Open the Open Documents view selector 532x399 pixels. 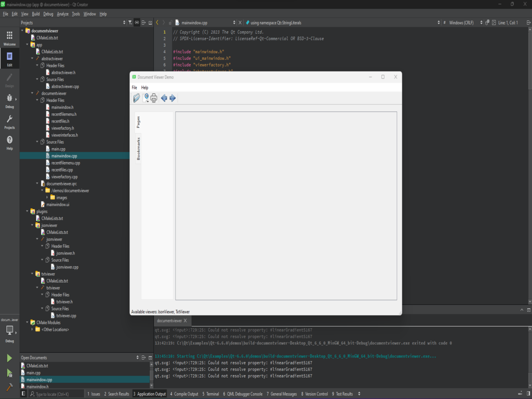click(137, 357)
